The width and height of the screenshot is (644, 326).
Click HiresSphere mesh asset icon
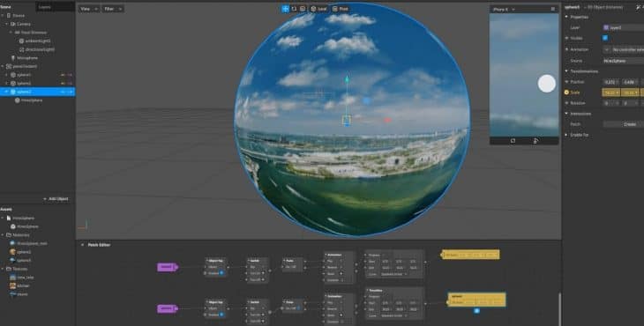point(12,226)
